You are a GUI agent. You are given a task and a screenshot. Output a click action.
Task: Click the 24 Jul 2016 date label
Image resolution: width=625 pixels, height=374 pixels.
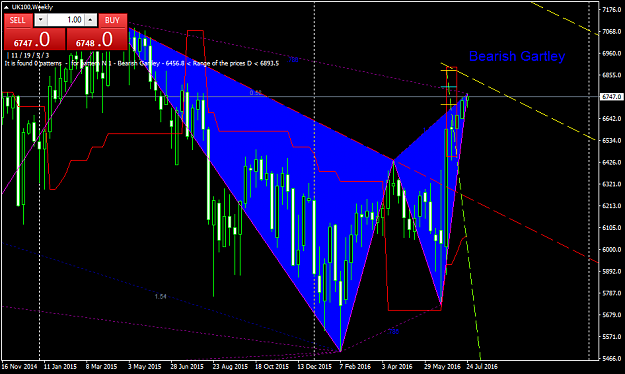click(x=482, y=366)
